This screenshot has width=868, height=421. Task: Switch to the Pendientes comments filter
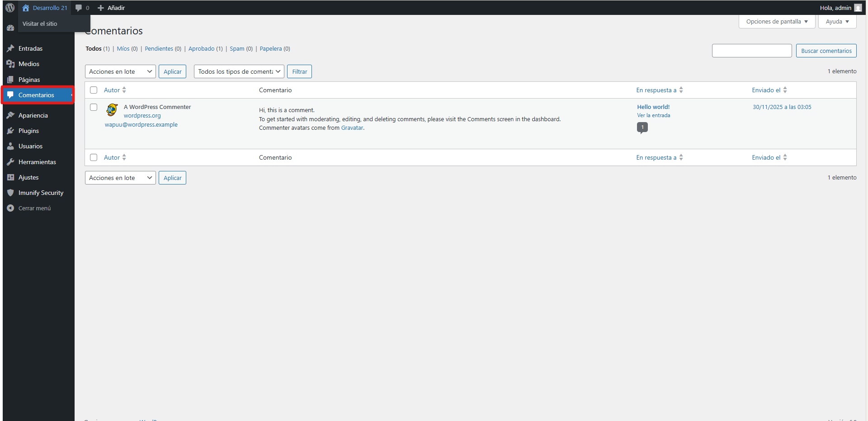159,49
